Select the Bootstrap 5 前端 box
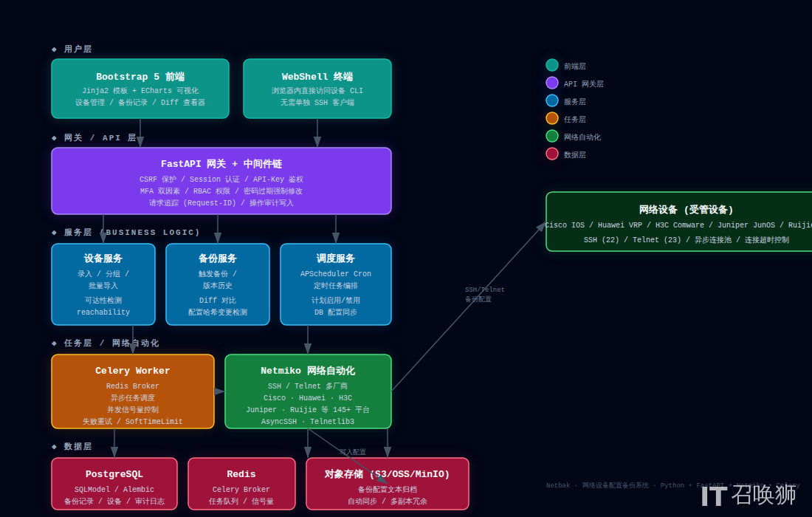812x517 pixels. [140, 89]
